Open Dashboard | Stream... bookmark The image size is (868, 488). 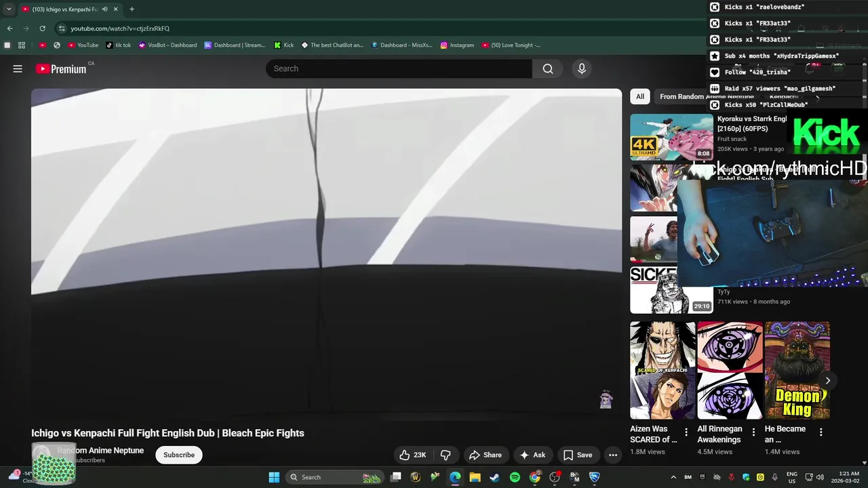tap(235, 45)
